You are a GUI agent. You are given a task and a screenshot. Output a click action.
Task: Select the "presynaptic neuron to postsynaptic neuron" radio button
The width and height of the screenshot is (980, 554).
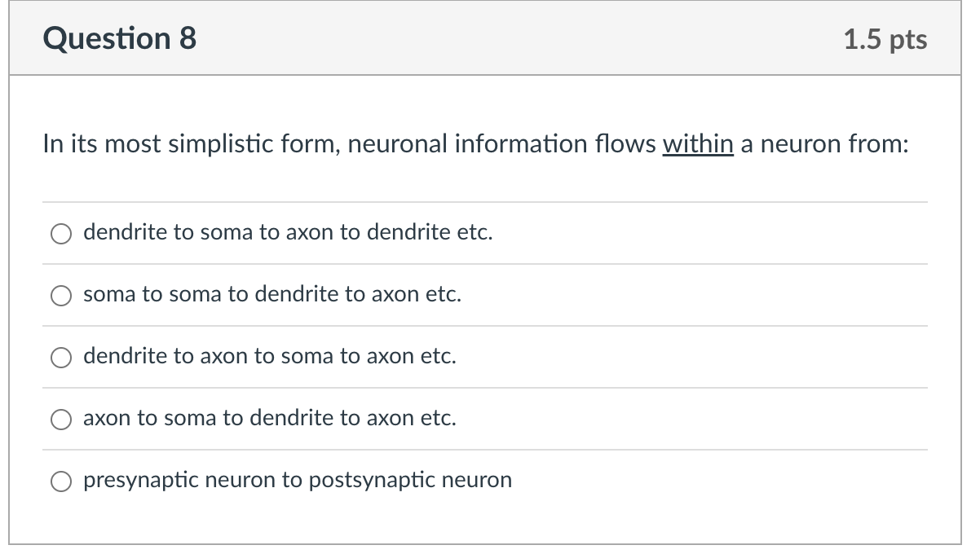point(62,481)
